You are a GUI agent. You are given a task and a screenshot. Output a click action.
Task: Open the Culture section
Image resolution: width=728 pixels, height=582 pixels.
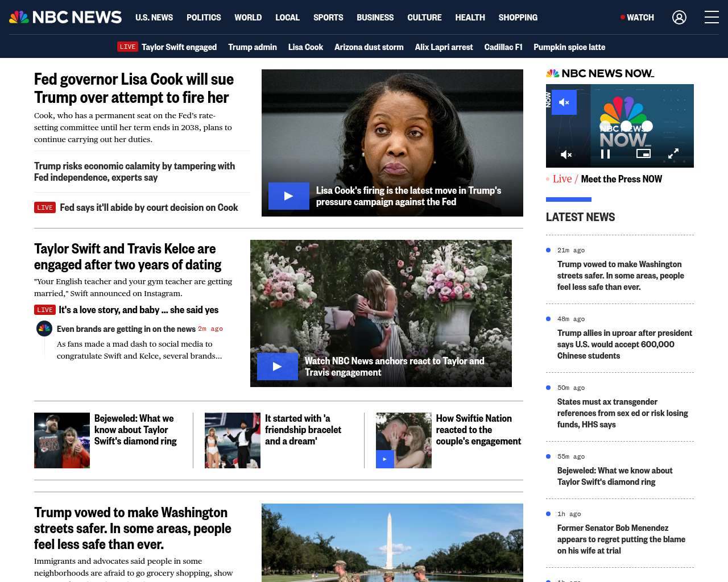[x=424, y=18]
